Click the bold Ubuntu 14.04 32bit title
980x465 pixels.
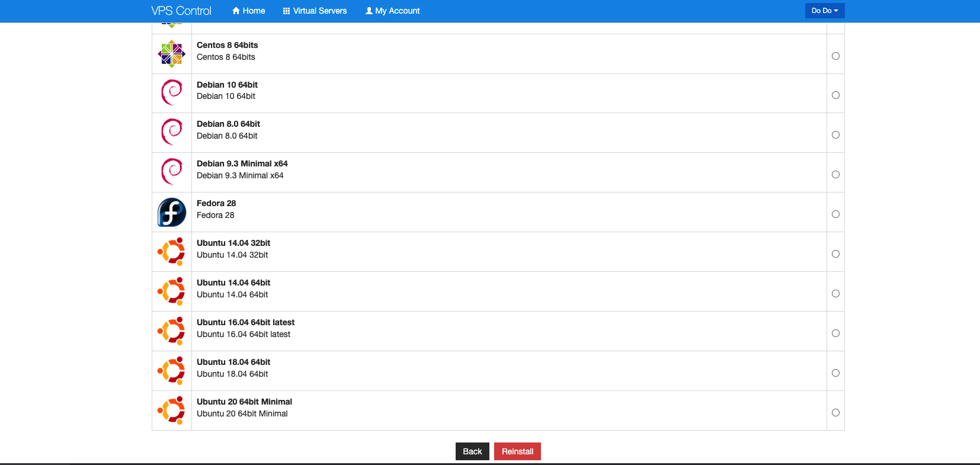[x=233, y=243]
